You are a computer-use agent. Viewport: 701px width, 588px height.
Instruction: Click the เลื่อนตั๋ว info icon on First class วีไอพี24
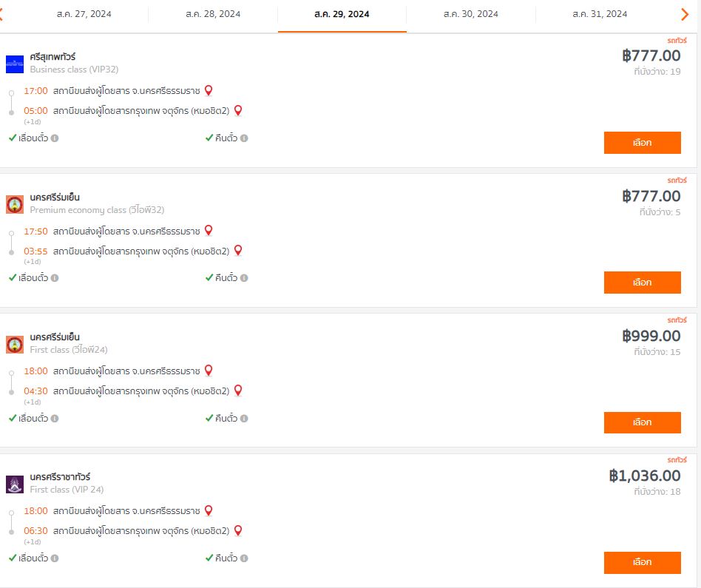point(55,419)
